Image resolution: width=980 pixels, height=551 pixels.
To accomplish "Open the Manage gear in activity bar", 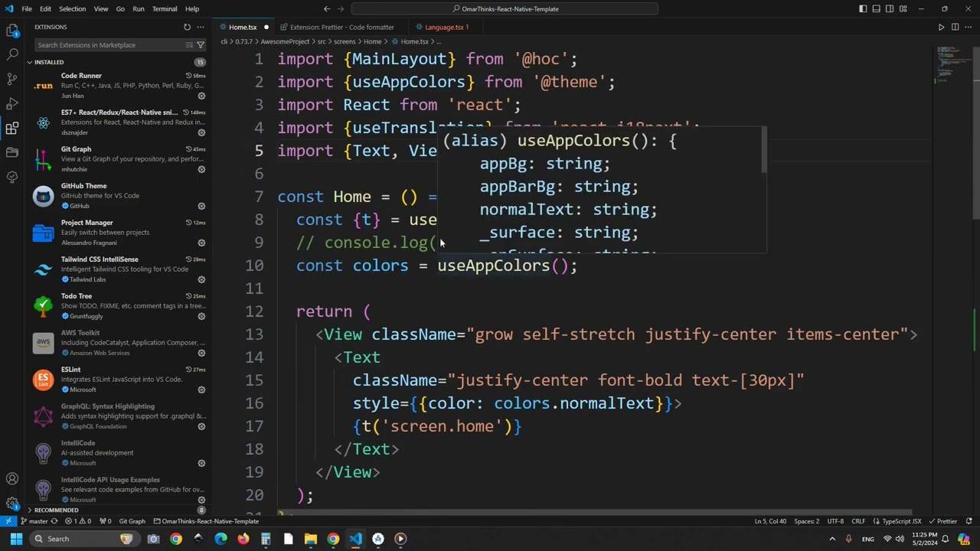I will pyautogui.click(x=12, y=503).
